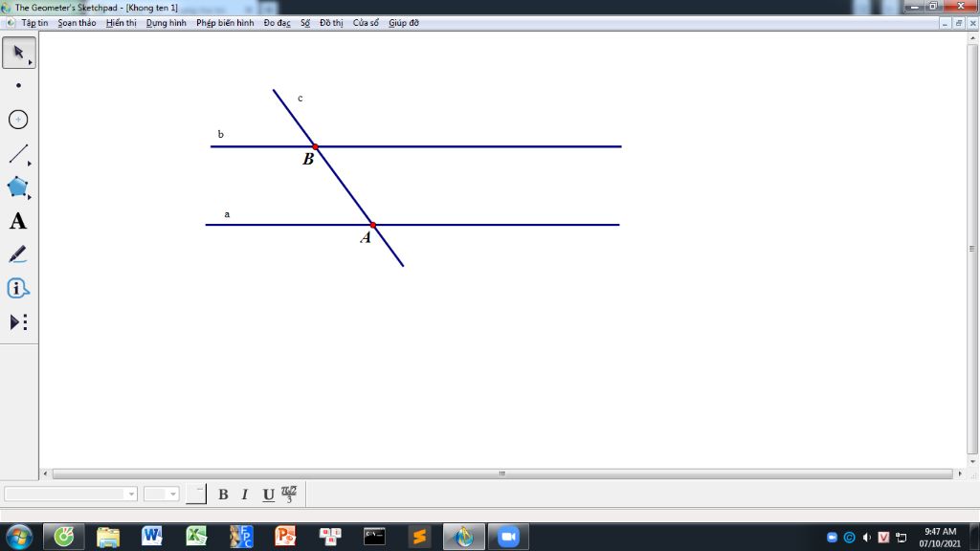The height and width of the screenshot is (551, 980).
Task: Open the document icon left of Tập tin
Action: [x=10, y=23]
